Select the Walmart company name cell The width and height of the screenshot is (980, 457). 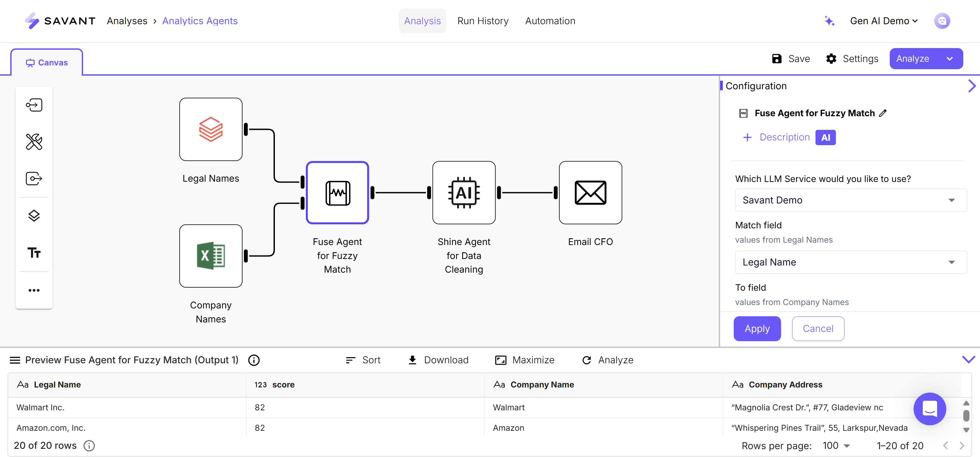(603, 408)
